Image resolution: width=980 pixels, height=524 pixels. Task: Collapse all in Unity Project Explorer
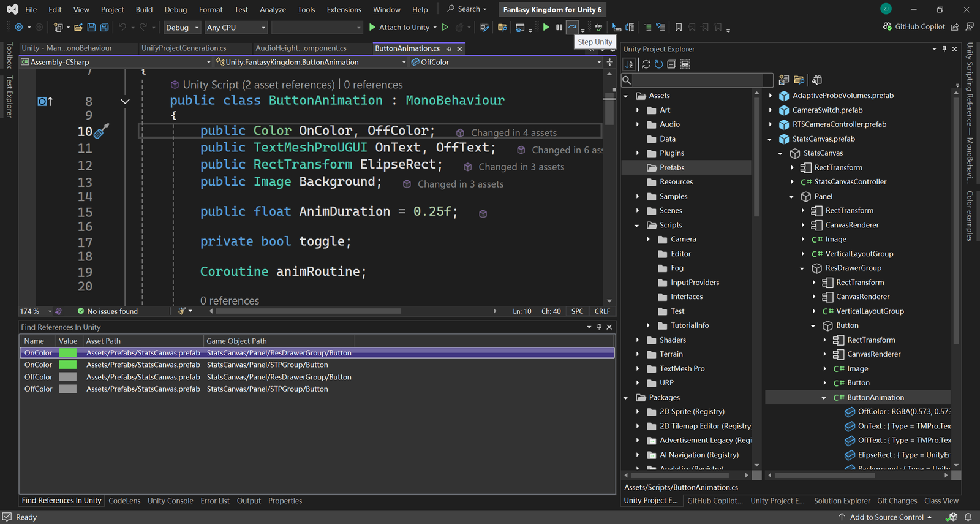coord(671,64)
